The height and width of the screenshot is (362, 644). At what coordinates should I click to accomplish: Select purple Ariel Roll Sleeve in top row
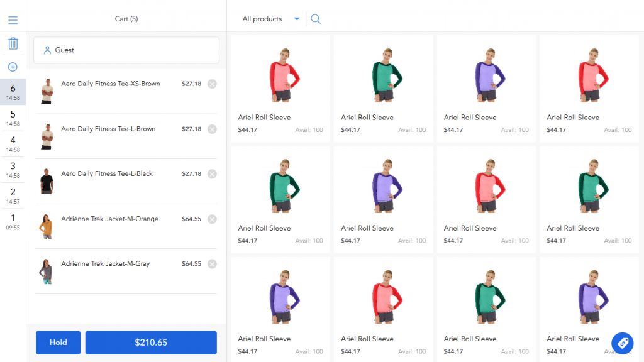pos(486,89)
